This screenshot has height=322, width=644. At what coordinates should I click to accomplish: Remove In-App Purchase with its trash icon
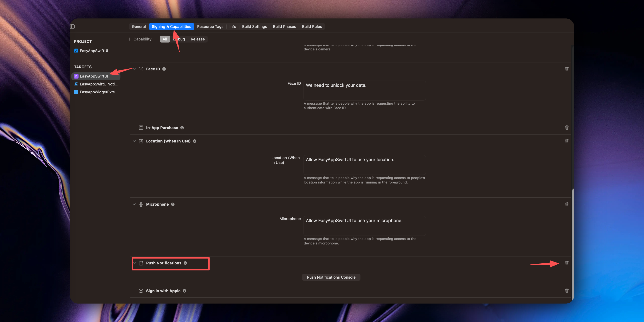coord(567,127)
